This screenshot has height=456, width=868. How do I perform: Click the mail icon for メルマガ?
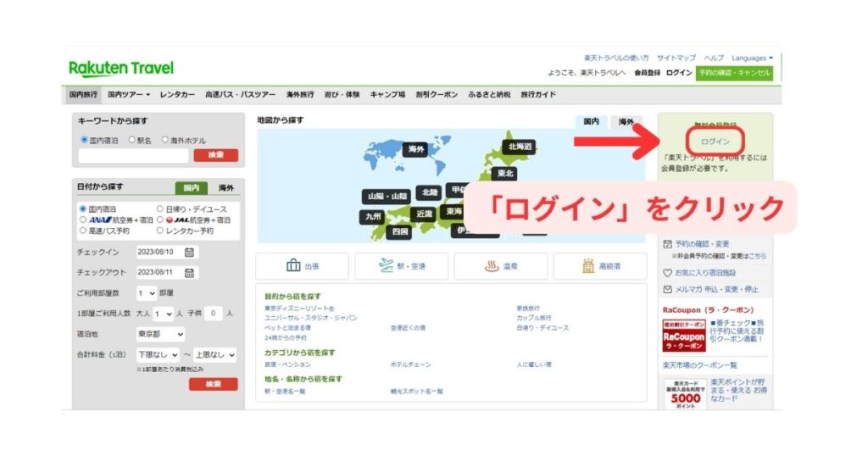(x=668, y=289)
